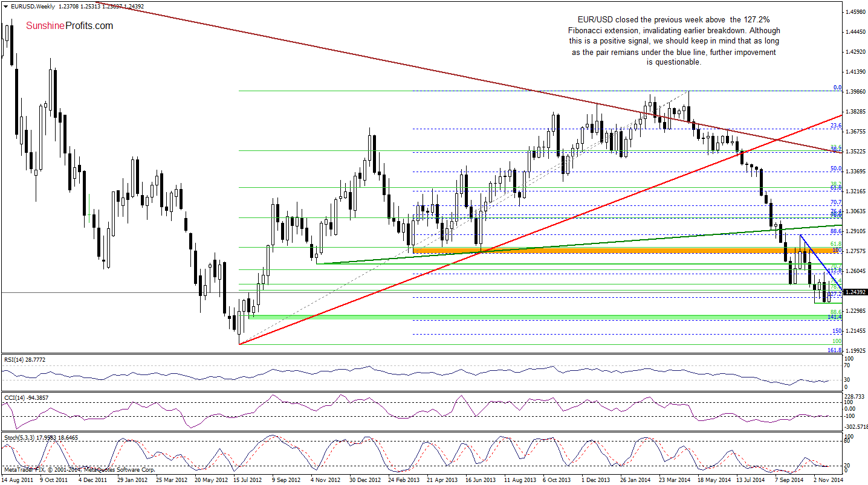Click the 70.7 Fibonacci level label
Screen dimensions: 868x485
pyautogui.click(x=836, y=202)
